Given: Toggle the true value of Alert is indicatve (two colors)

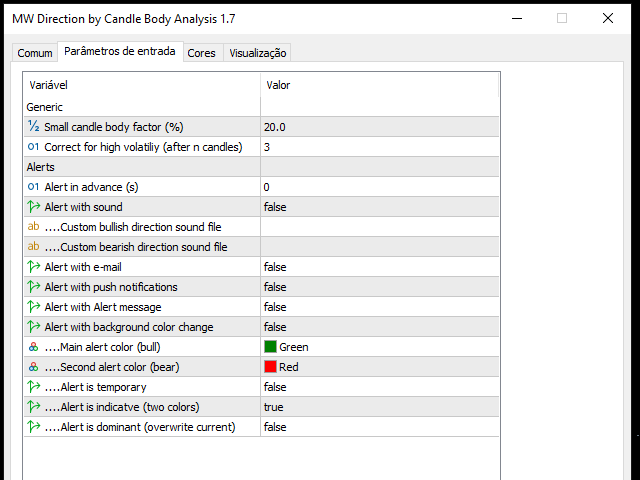Looking at the screenshot, I should click(x=380, y=407).
